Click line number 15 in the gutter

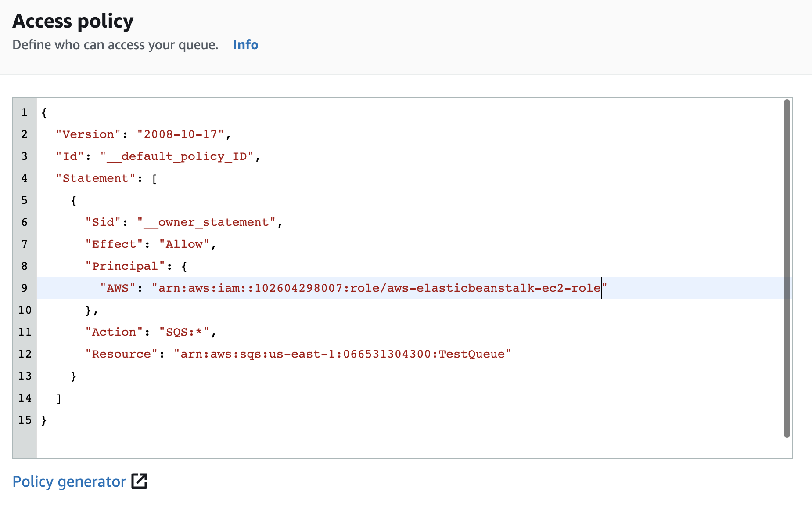[25, 420]
